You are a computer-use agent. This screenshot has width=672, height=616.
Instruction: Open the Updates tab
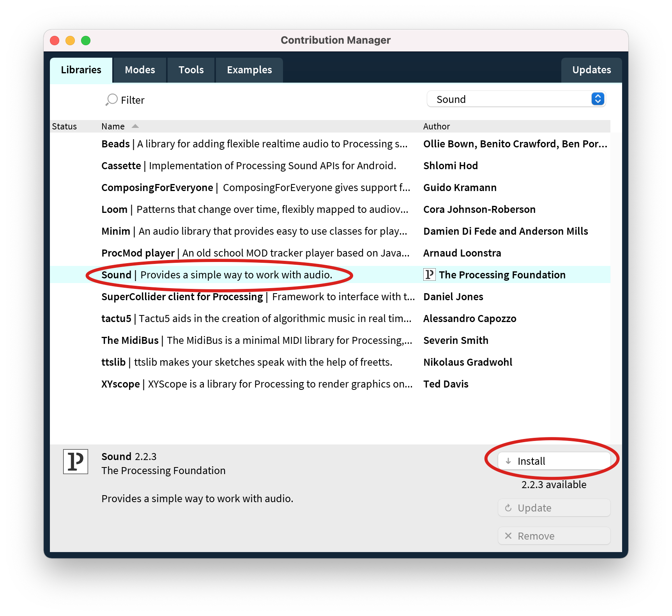point(591,70)
